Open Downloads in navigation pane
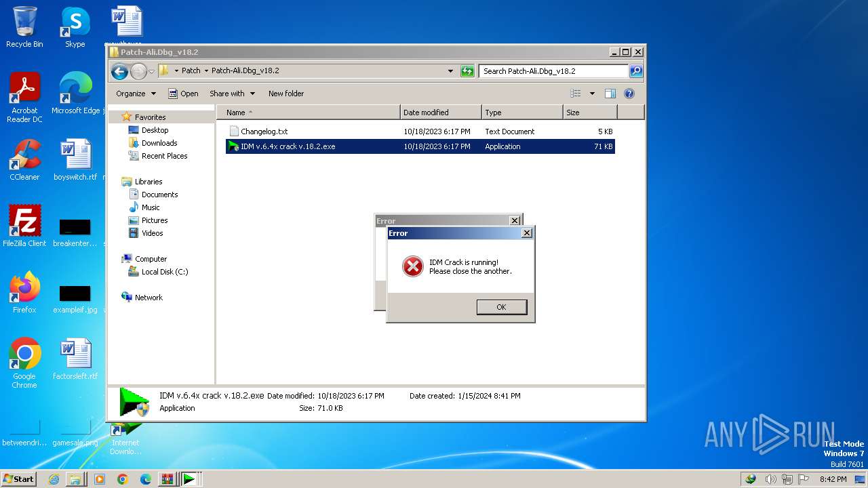This screenshot has height=488, width=868. tap(159, 143)
